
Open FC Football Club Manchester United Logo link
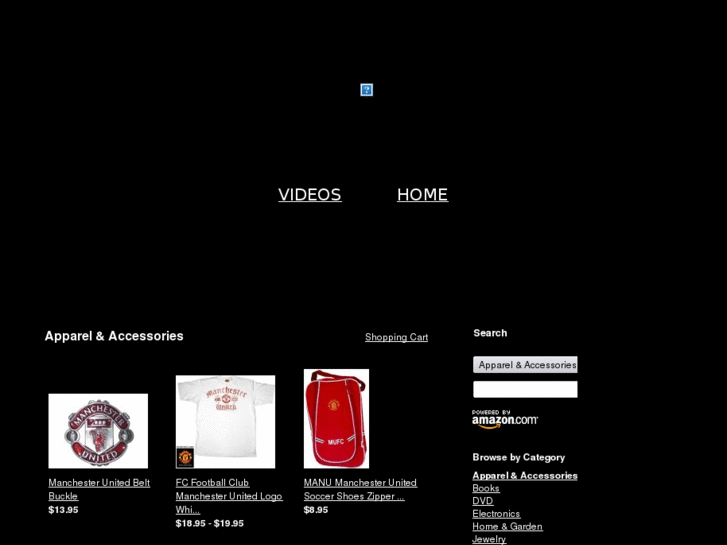(x=229, y=496)
